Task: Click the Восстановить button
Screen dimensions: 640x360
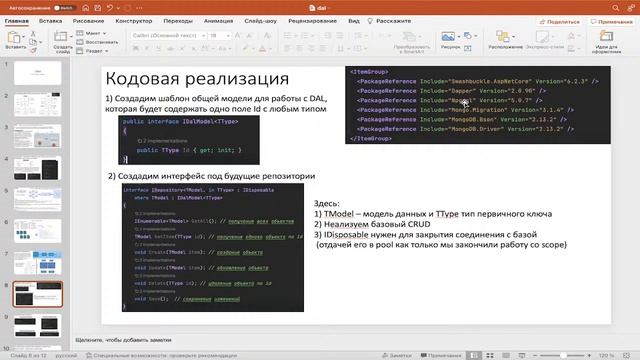Action: tap(97, 42)
